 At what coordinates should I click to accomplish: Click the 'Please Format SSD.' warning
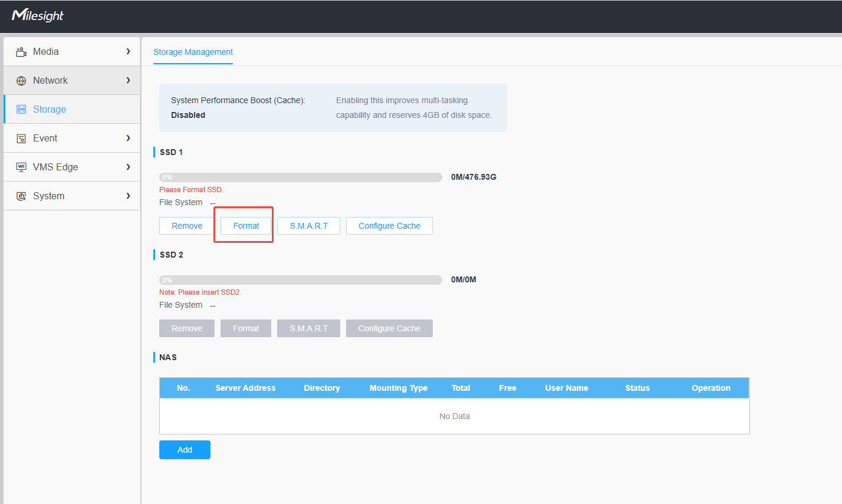[191, 190]
